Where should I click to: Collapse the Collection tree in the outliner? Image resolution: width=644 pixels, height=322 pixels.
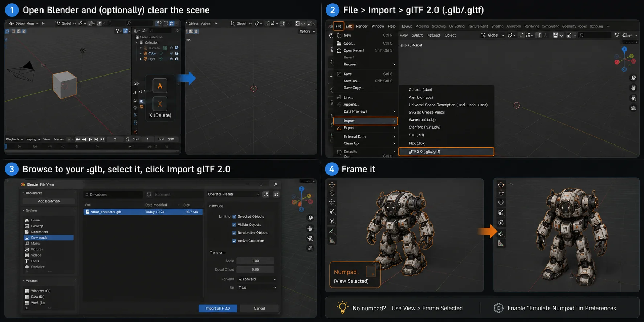click(x=137, y=42)
